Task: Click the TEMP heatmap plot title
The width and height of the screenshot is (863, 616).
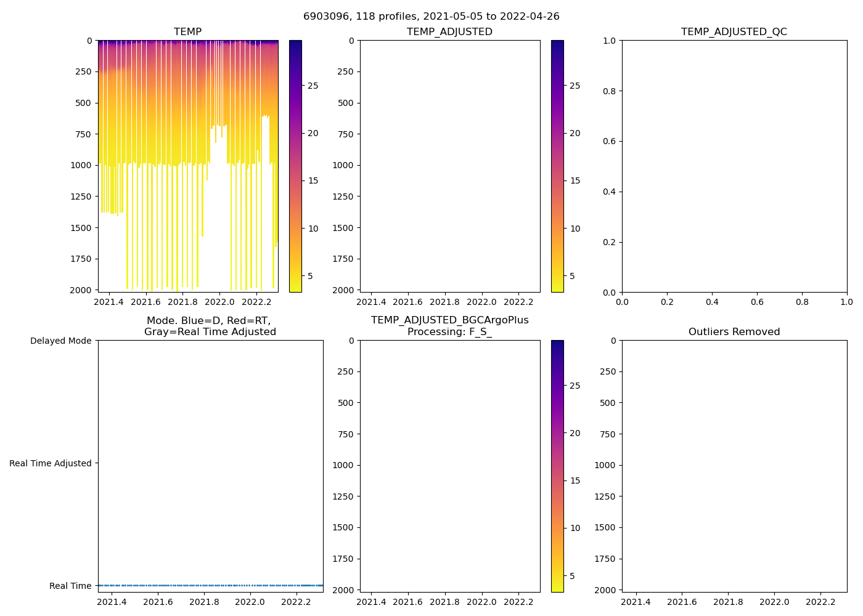Action: [x=187, y=32]
